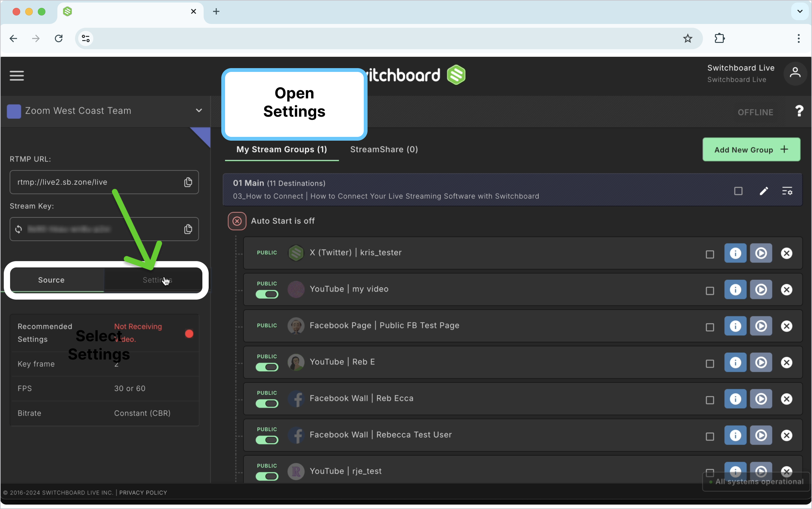This screenshot has width=812, height=509.
Task: Open the browser Extensions puzzle icon
Action: (x=719, y=38)
